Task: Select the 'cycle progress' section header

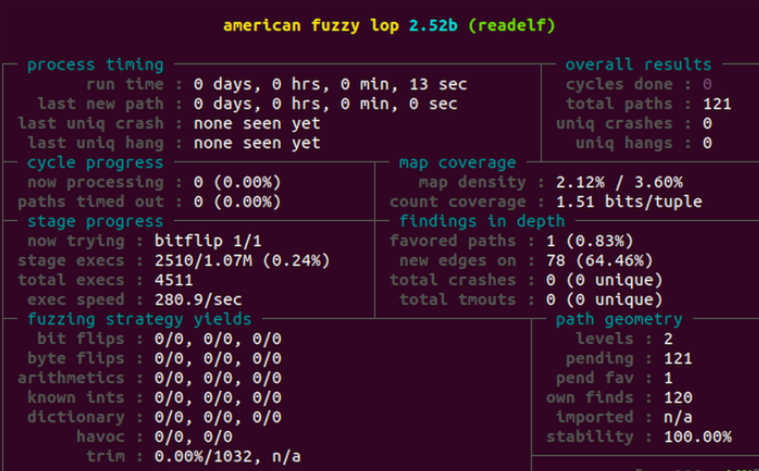Action: coord(95,163)
